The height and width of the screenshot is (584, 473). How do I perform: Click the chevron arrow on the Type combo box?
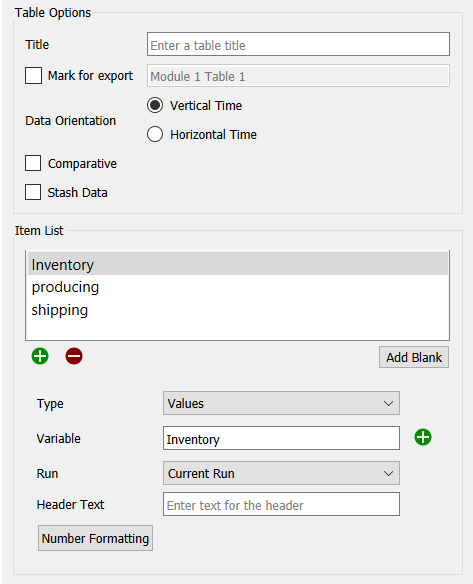pyautogui.click(x=388, y=403)
